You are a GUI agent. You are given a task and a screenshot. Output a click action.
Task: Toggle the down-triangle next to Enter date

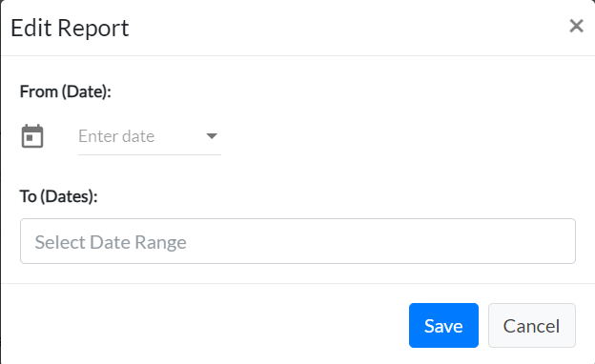tap(212, 135)
